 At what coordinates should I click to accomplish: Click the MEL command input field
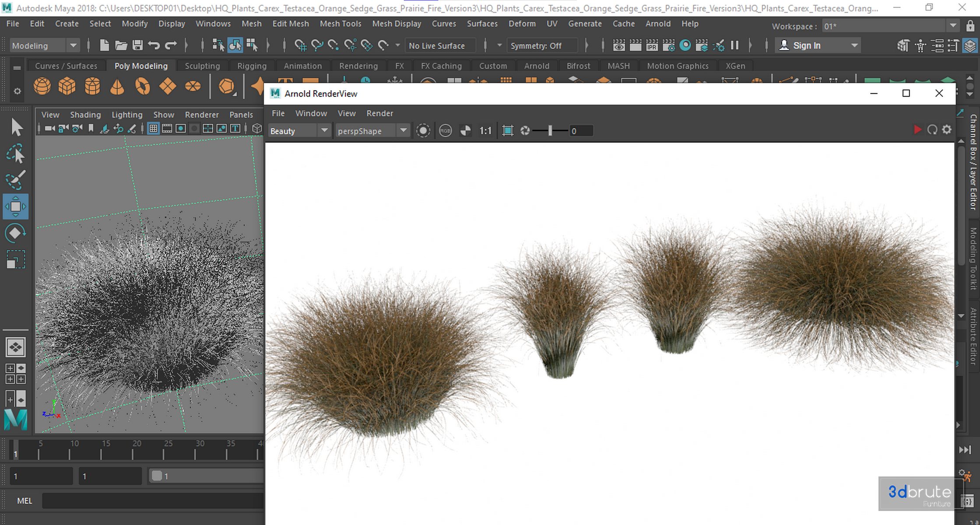[153, 500]
